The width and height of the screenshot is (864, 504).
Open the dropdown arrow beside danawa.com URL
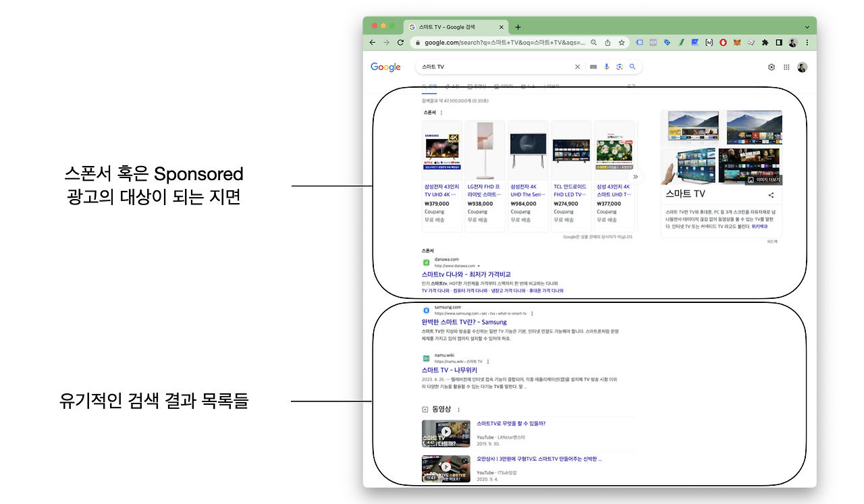[x=478, y=265]
